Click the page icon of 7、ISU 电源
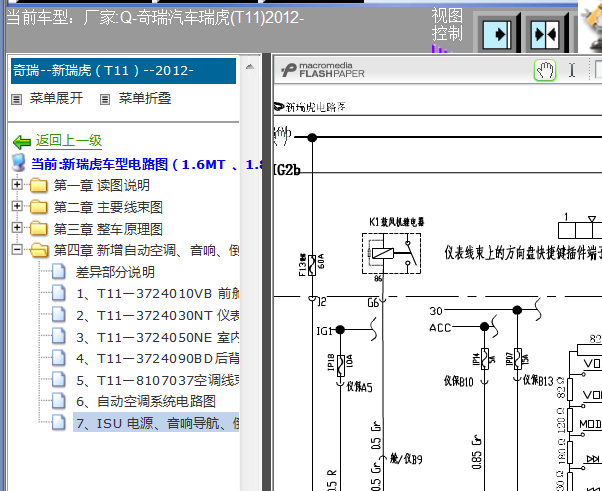This screenshot has height=491, width=602. coord(58,422)
